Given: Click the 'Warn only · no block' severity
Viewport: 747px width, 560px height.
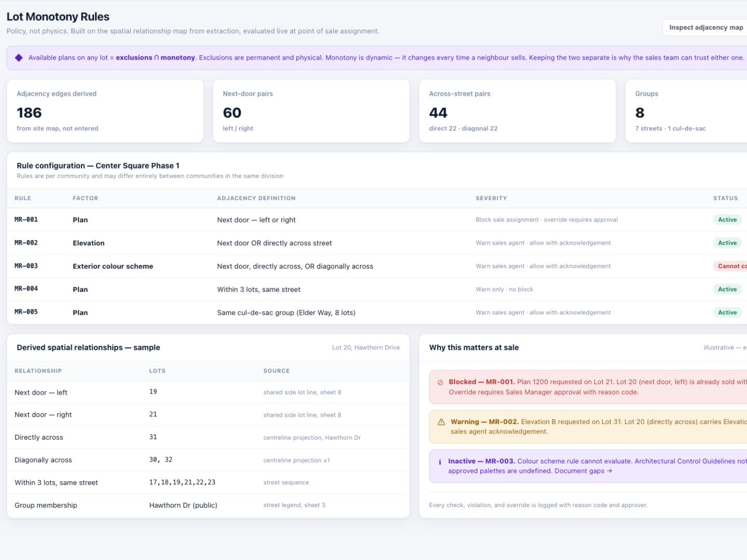Looking at the screenshot, I should (504, 289).
